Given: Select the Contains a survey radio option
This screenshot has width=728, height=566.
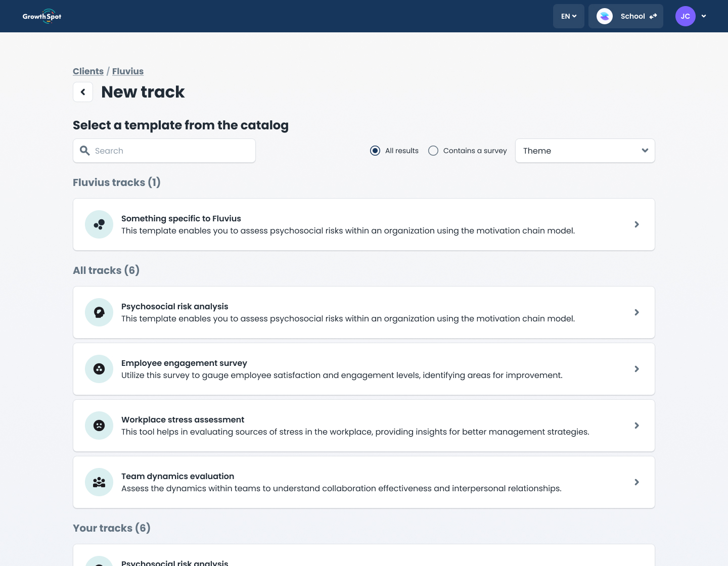Looking at the screenshot, I should 433,151.
